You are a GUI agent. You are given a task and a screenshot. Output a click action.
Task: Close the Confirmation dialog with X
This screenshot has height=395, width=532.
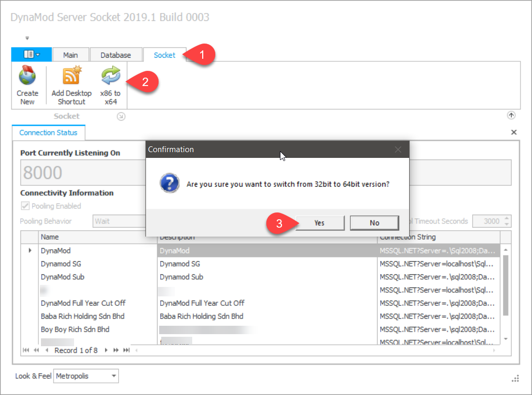(x=398, y=150)
